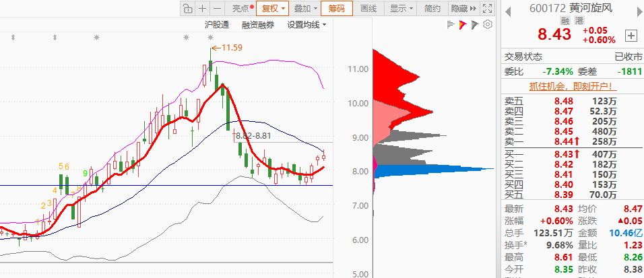The height and width of the screenshot is (278, 644).
Task: Click the 港 Hong Kong connect tag
Action: 579,21
